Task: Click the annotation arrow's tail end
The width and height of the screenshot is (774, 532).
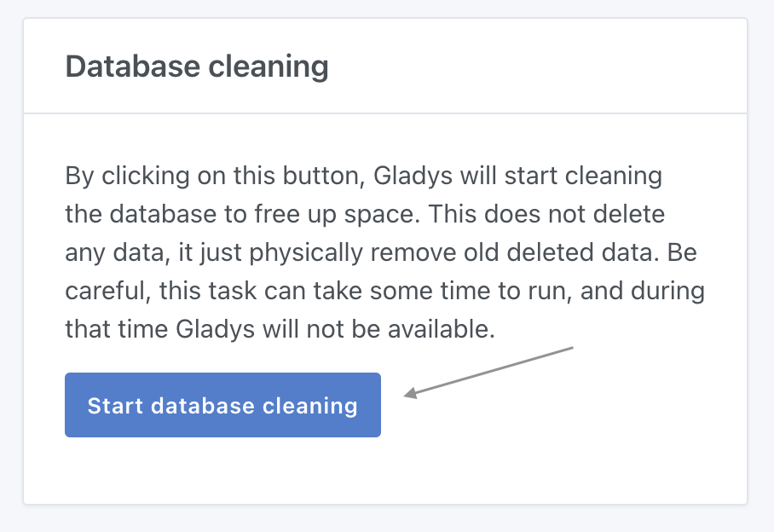Action: coord(568,347)
